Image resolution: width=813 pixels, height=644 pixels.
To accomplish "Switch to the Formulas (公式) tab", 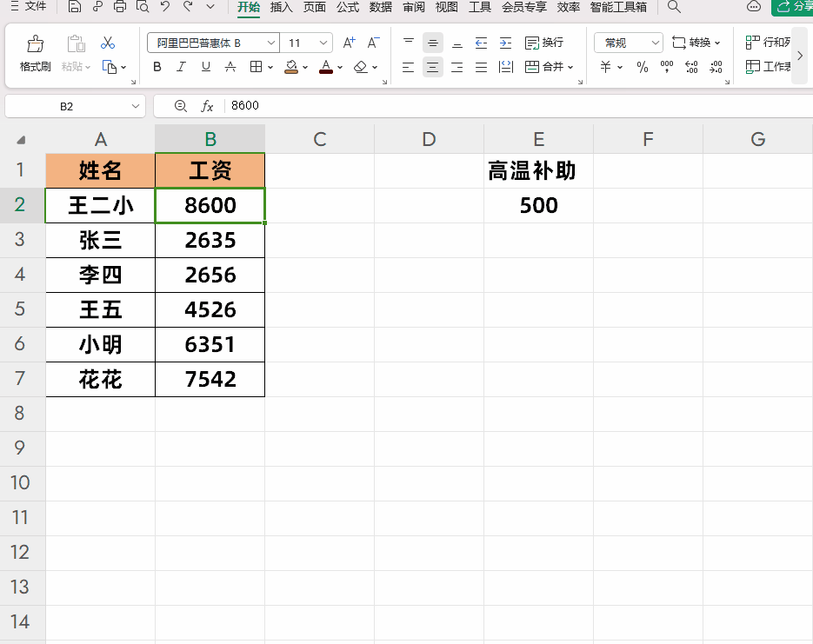I will pyautogui.click(x=348, y=7).
